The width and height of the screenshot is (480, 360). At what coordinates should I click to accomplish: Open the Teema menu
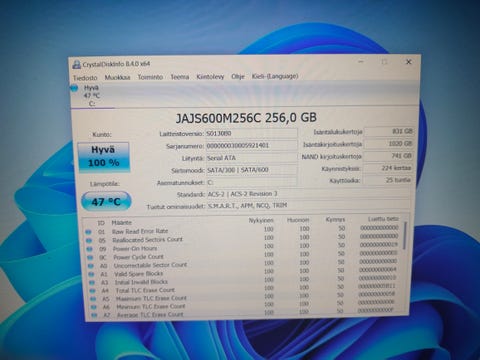[x=180, y=77]
